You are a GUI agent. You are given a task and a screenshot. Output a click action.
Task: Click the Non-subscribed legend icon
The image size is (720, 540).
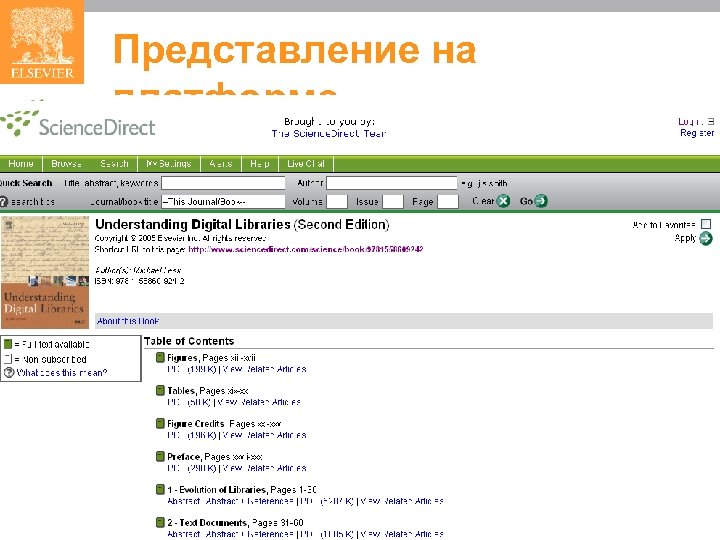(8, 359)
